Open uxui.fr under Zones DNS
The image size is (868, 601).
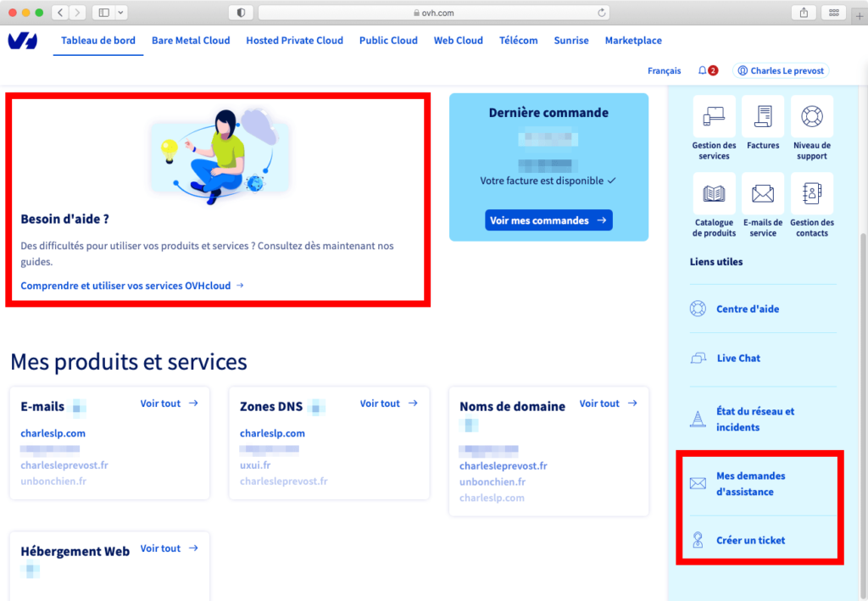pyautogui.click(x=255, y=465)
